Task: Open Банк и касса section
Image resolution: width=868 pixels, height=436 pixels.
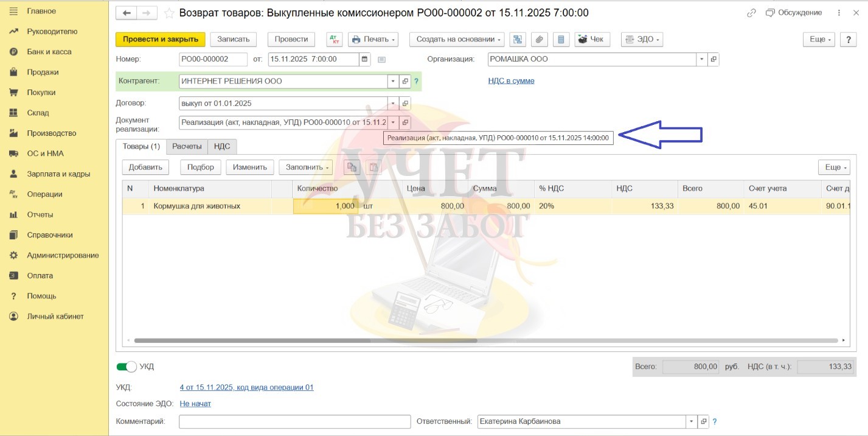Action: pyautogui.click(x=49, y=52)
